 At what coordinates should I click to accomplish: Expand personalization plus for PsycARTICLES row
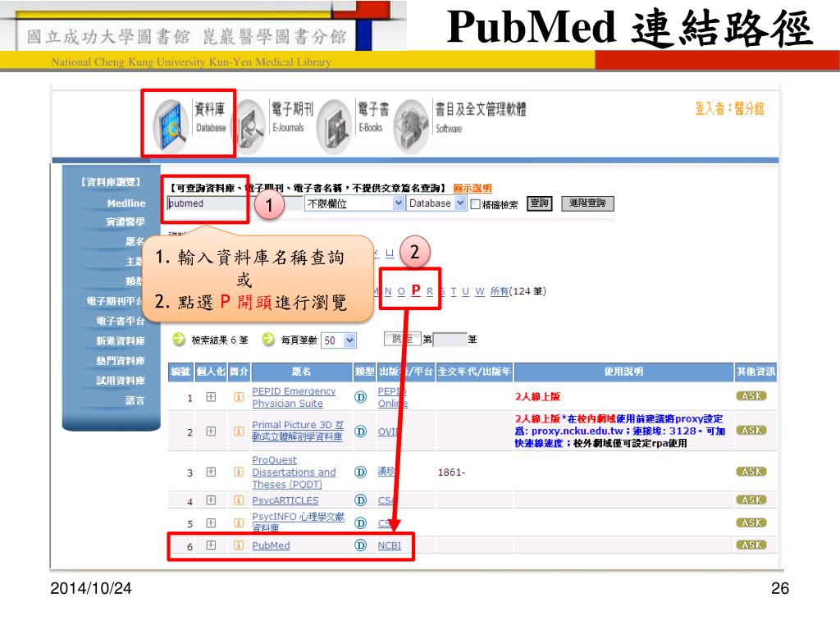click(x=211, y=500)
